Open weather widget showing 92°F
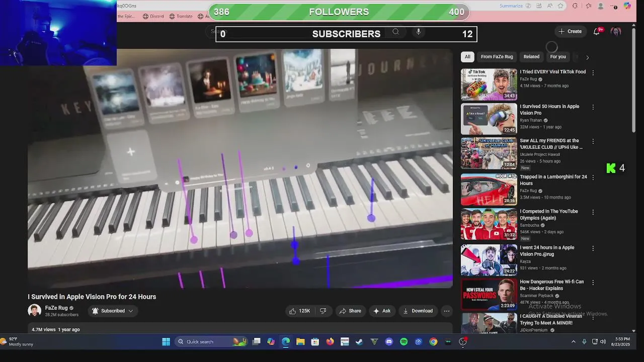Screen dimensions: 644x362 pos(18,342)
